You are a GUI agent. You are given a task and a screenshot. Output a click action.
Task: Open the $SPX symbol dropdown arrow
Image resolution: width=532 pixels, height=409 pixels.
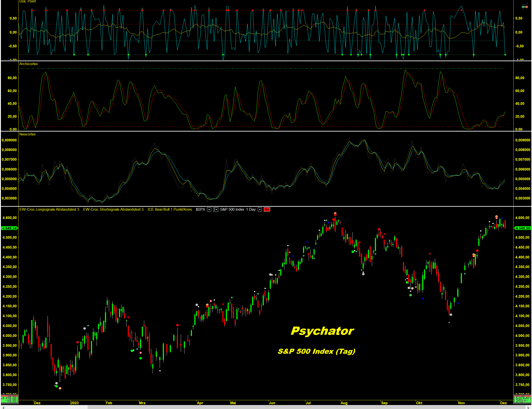pyautogui.click(x=209, y=209)
